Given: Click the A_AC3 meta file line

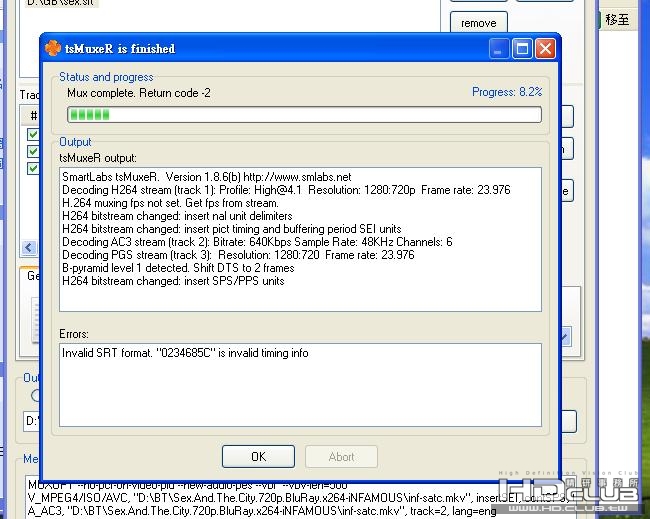Looking at the screenshot, I should (262, 511).
